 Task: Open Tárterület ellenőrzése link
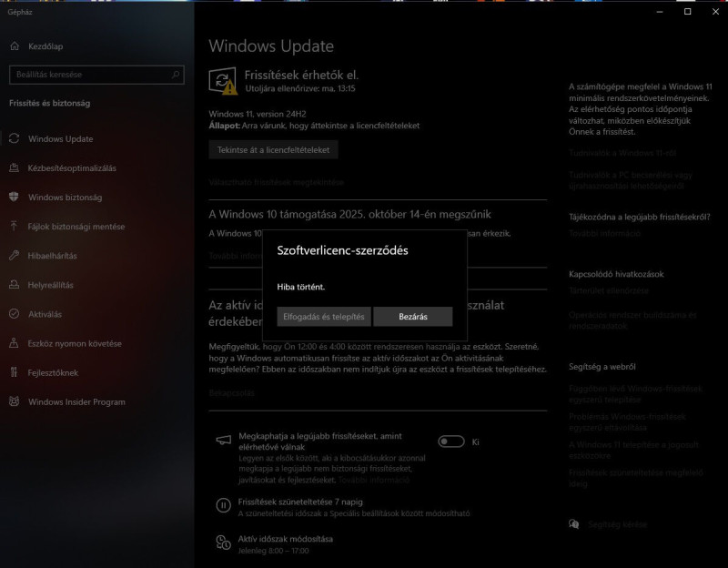609,290
